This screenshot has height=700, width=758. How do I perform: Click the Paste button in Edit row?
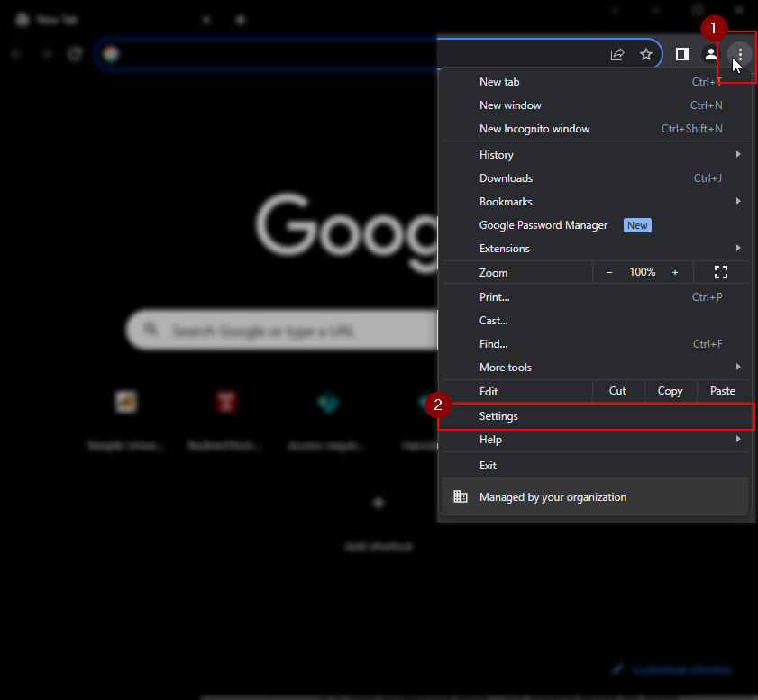pyautogui.click(x=723, y=391)
